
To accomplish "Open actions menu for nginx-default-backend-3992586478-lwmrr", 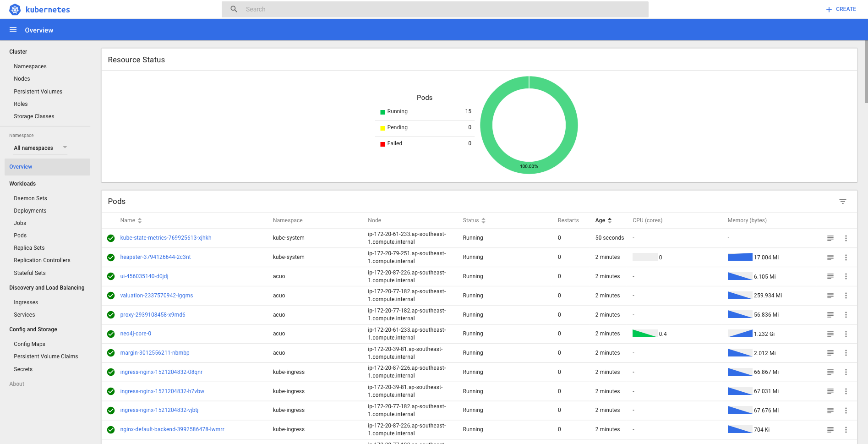I will click(846, 430).
